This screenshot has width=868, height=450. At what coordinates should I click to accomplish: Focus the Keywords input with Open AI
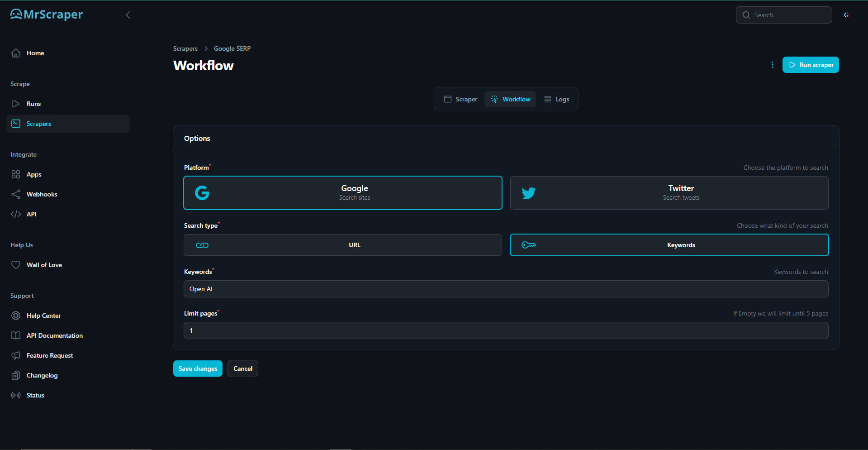point(506,289)
